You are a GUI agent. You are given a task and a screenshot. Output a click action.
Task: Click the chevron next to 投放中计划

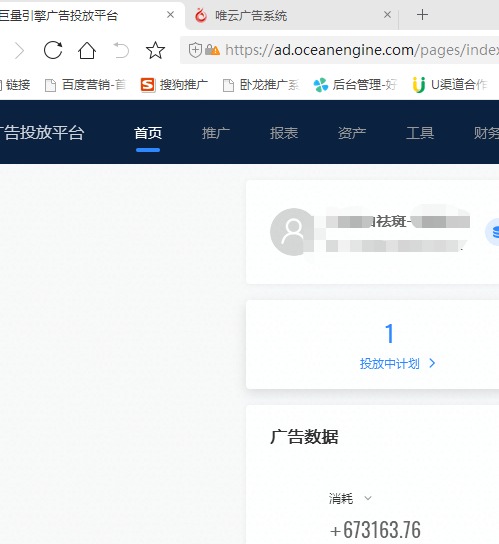432,363
